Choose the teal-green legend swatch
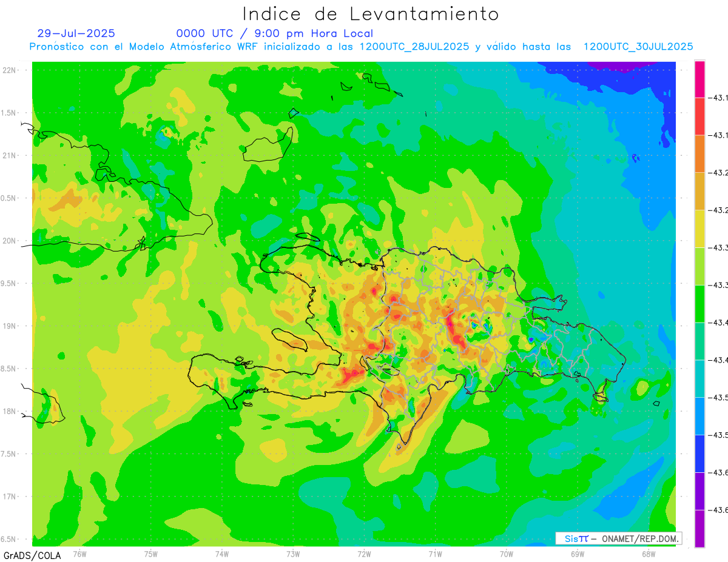The height and width of the screenshot is (562, 728). [699, 342]
